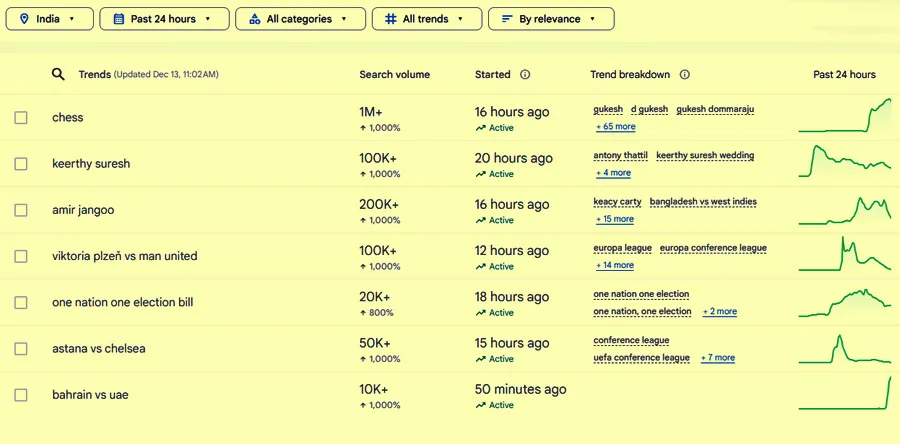900x444 pixels.
Task: Click the calendar icon in Past 24 hours filter
Action: click(x=118, y=19)
